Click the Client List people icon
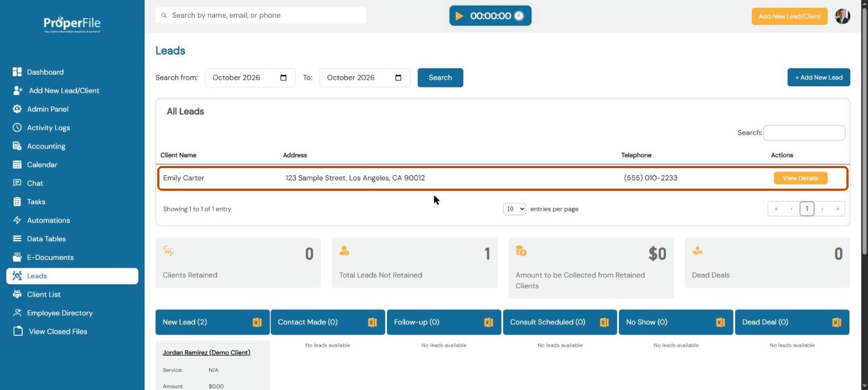The height and width of the screenshot is (390, 868). point(17,294)
